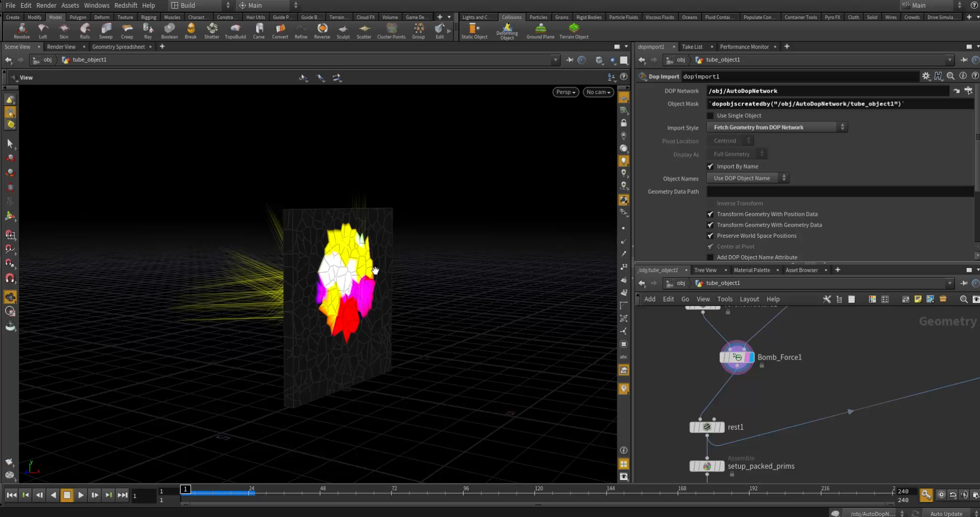Toggle Preserve World Space Positions checkbox

(710, 236)
